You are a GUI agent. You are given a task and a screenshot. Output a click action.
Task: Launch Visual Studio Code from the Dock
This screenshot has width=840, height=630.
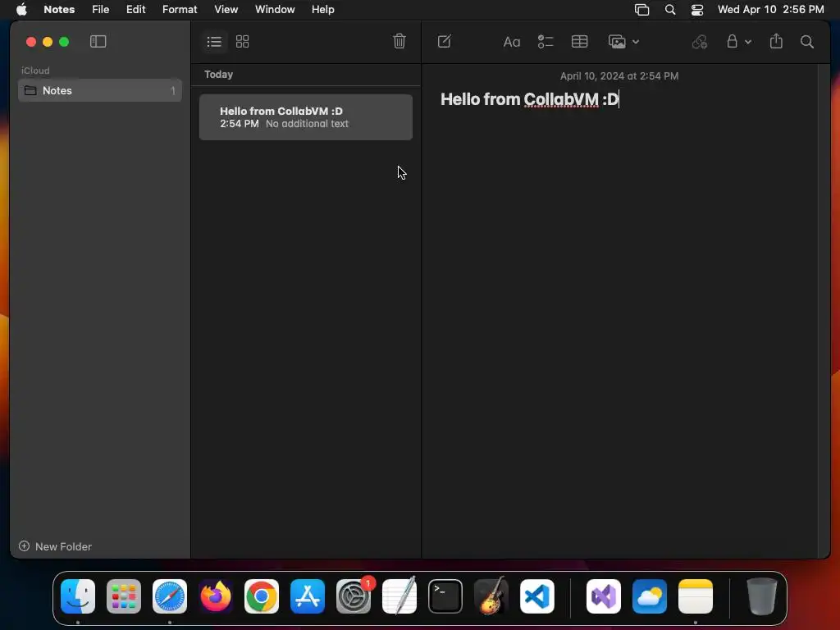pos(537,596)
